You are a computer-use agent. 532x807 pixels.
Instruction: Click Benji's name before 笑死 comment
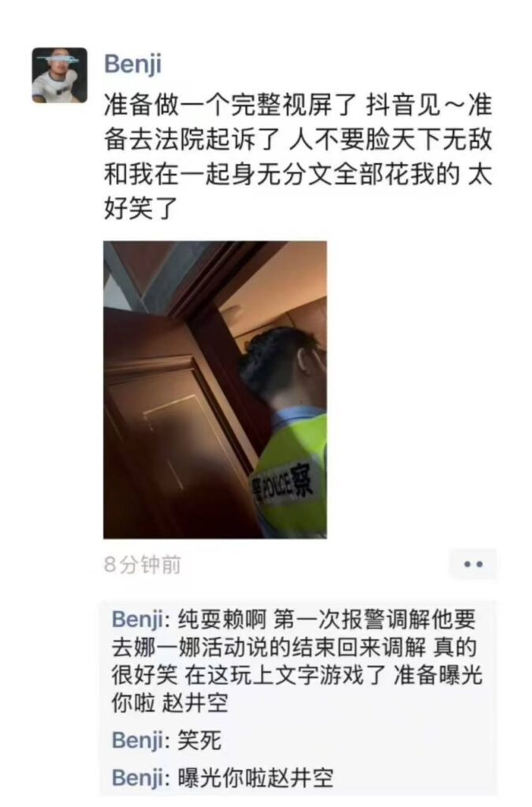pos(137,741)
